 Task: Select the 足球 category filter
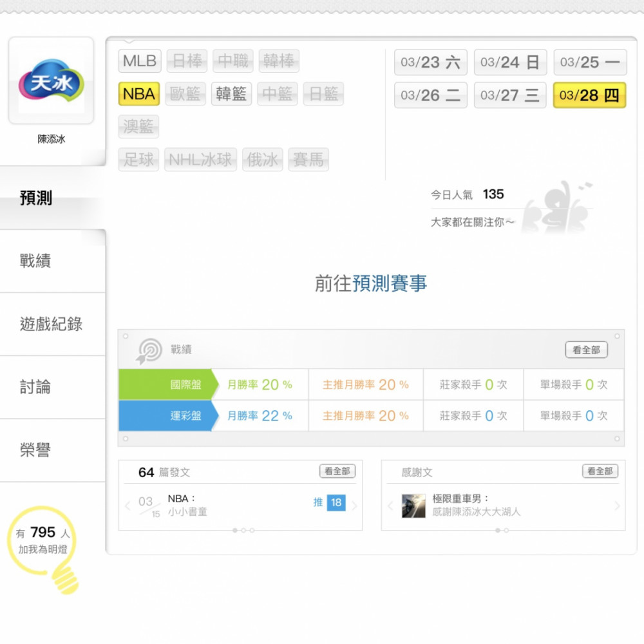pos(138,159)
